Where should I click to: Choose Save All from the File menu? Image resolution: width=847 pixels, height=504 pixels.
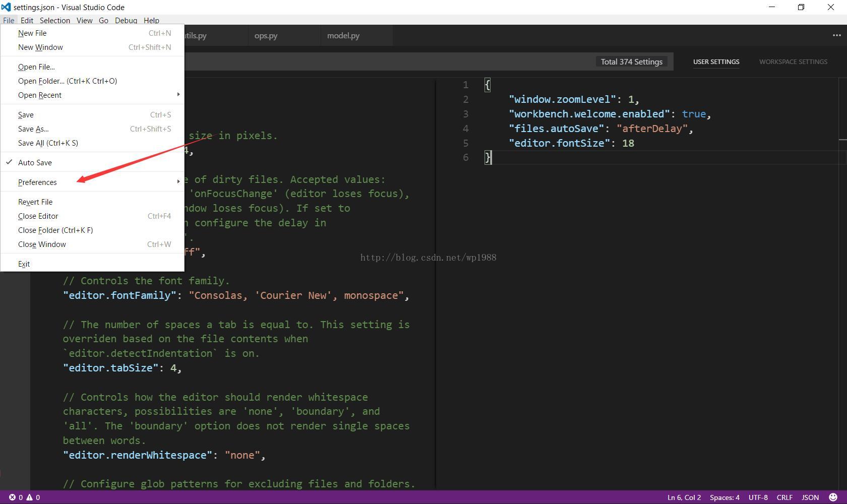[92, 143]
